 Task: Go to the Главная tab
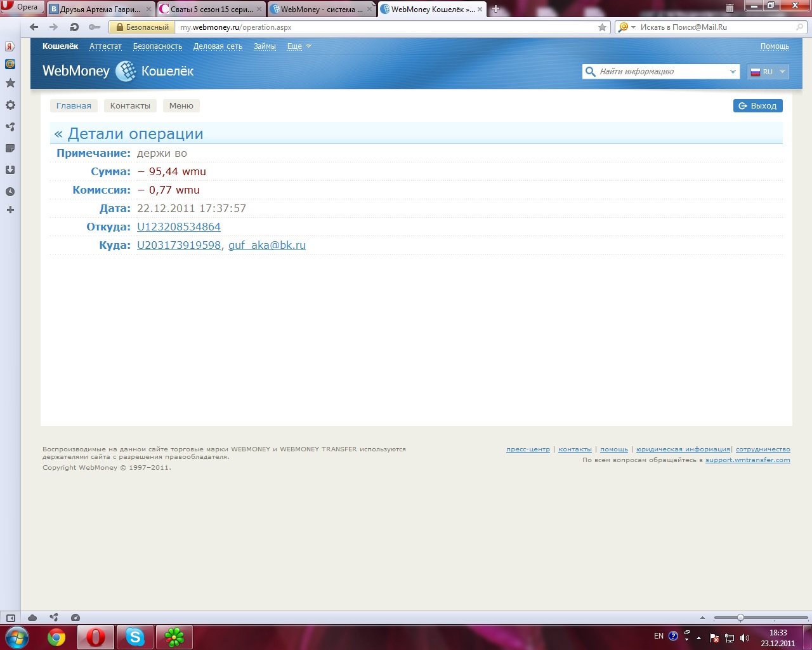(74, 106)
